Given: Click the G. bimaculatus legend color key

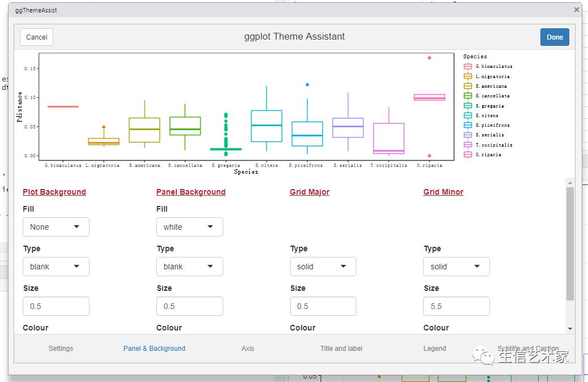Looking at the screenshot, I should click(468, 66).
